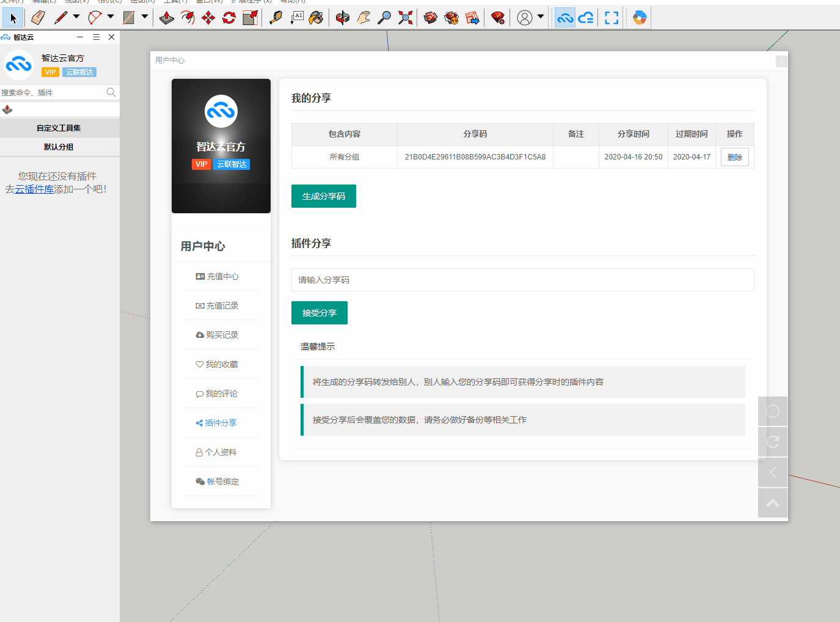The width and height of the screenshot is (840, 622).
Task: Open 充值记录 in user center menu
Action: [217, 306]
